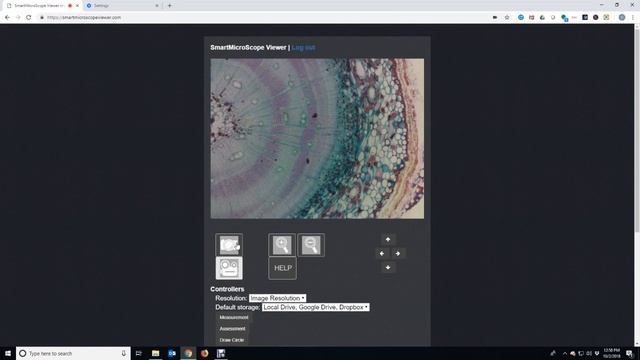
Task: Click the Log out link
Action: click(x=303, y=47)
